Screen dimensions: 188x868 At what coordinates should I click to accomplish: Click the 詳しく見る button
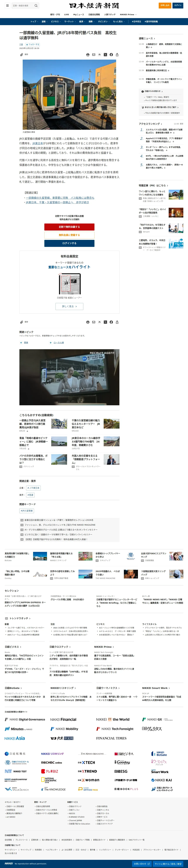tap(69, 306)
